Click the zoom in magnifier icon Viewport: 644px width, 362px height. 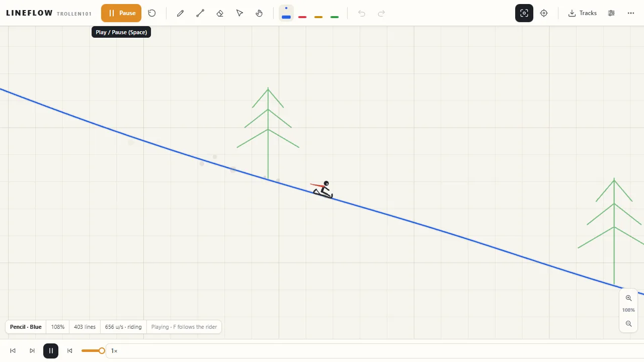click(x=628, y=298)
